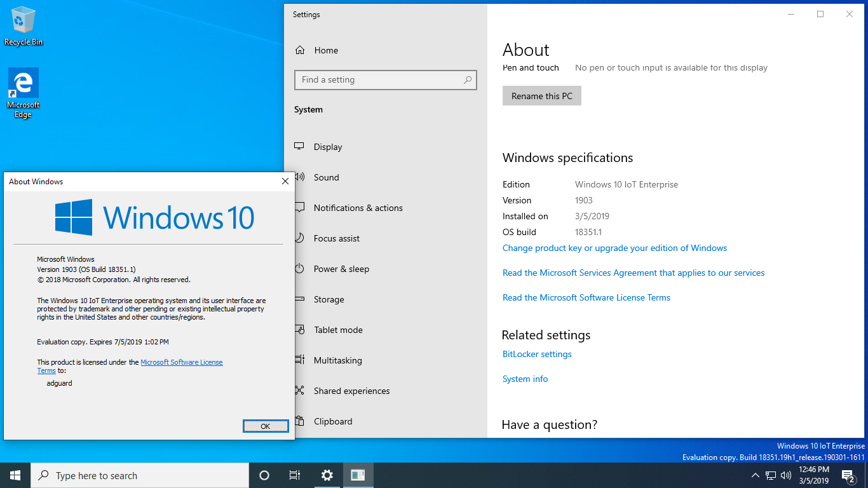
Task: Click the OS build value 18351.1
Action: 588,232
